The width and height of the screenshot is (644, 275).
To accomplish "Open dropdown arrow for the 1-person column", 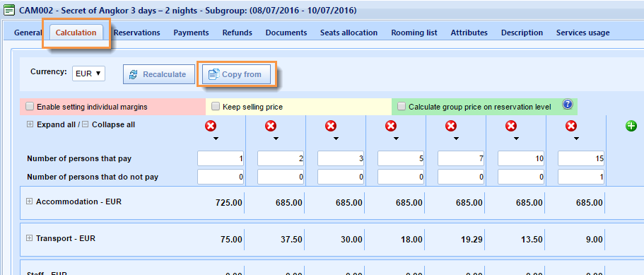I will click(216, 139).
